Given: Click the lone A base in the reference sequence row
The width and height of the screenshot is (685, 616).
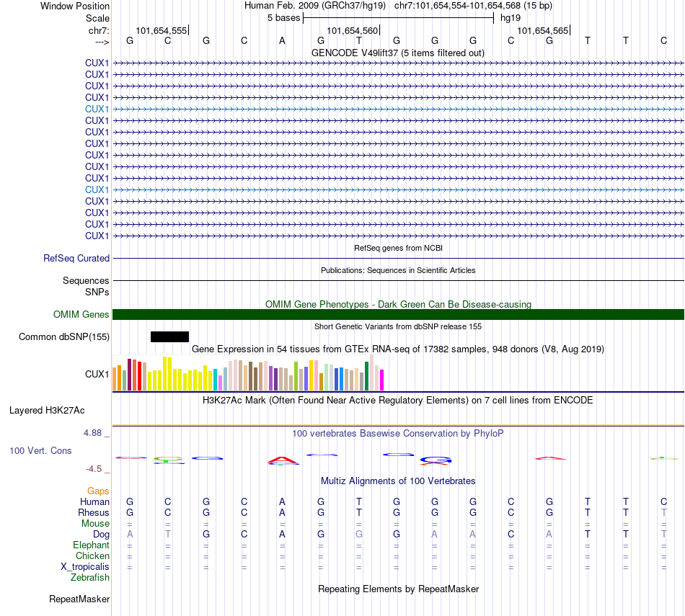Looking at the screenshot, I should coord(282,40).
